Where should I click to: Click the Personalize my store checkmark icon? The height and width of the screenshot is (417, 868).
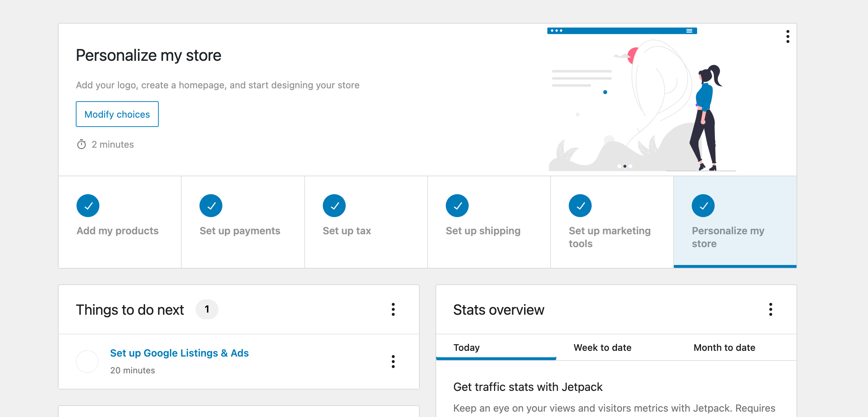(x=703, y=205)
